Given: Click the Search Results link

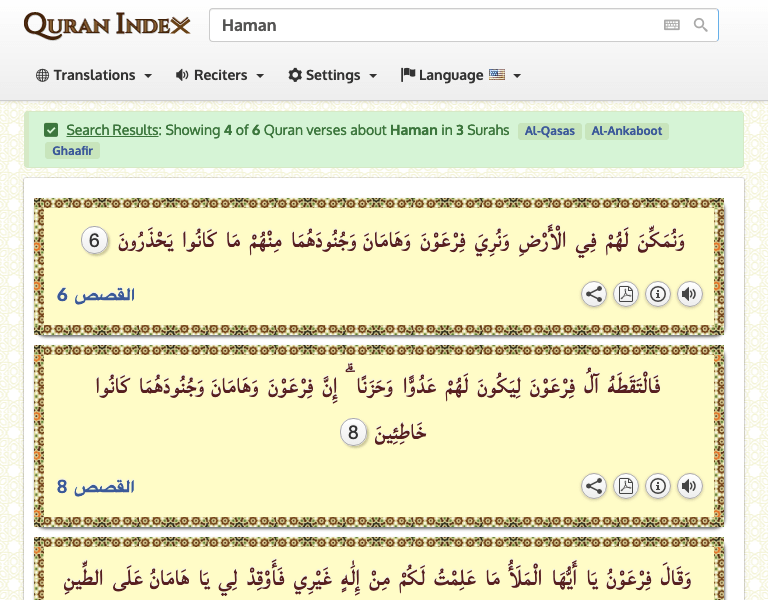Looking at the screenshot, I should pos(112,130).
